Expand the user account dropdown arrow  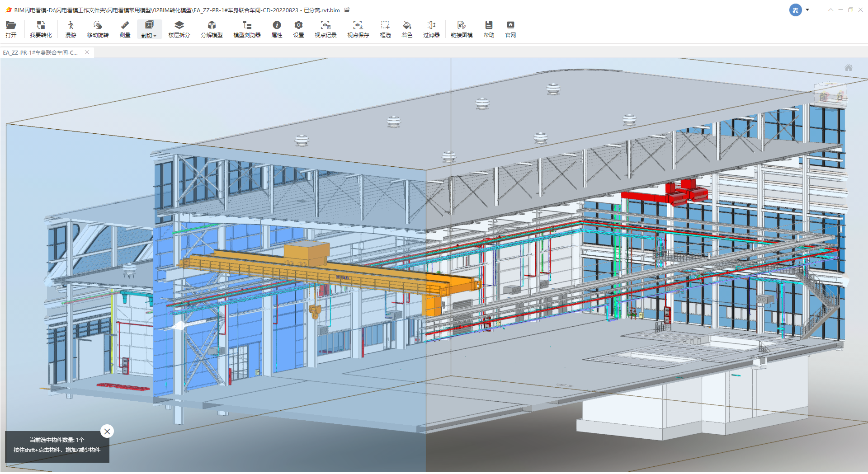click(x=807, y=9)
